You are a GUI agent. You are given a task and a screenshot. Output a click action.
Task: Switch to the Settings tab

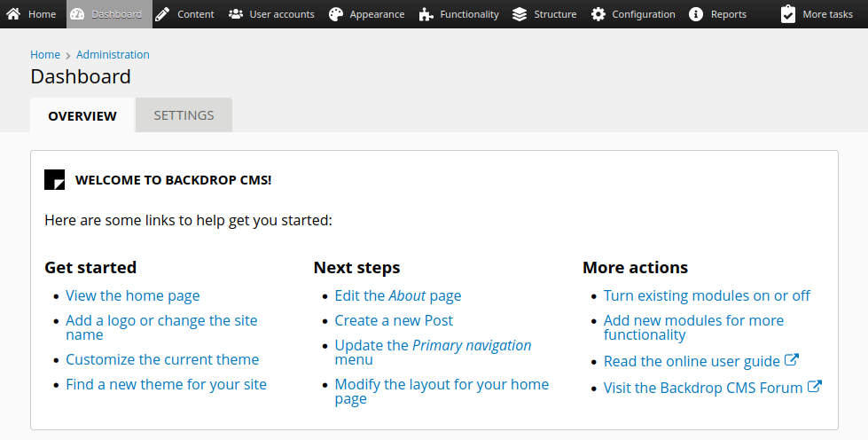pos(184,115)
